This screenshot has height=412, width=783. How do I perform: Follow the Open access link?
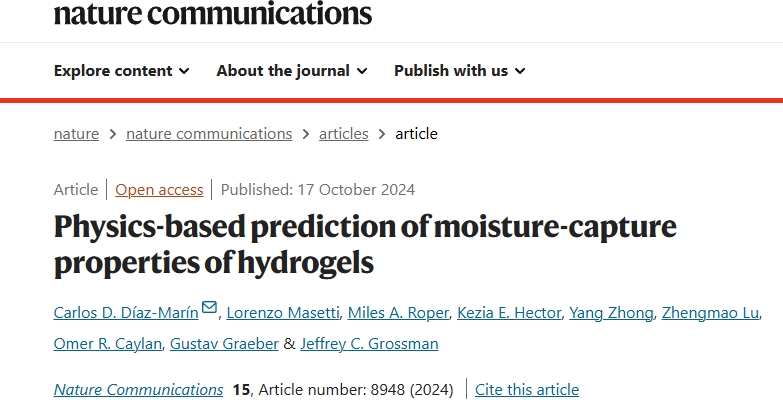click(x=159, y=190)
